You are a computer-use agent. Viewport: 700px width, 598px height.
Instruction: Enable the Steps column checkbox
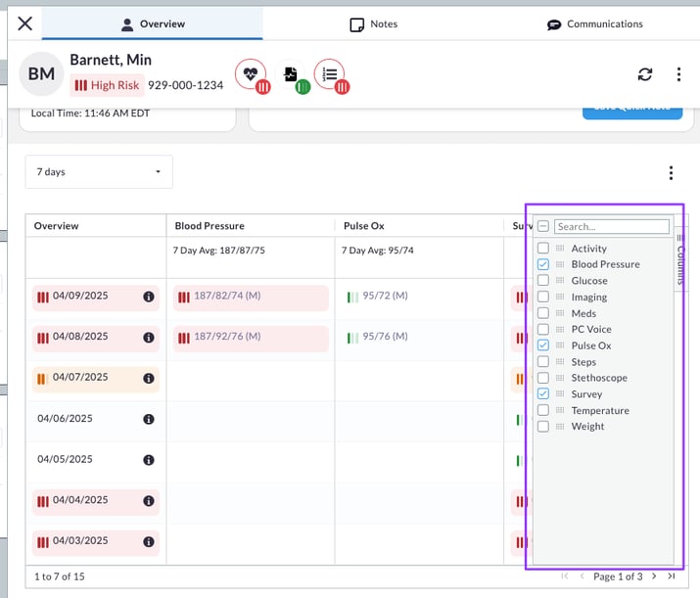point(542,361)
